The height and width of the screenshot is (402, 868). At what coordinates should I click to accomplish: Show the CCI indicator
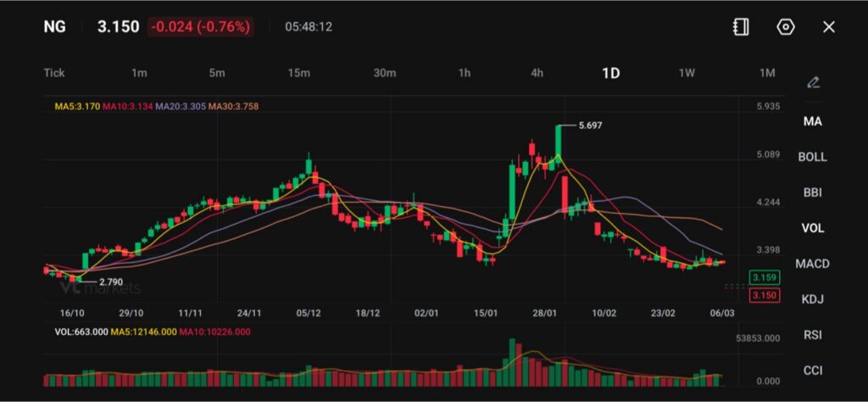812,371
